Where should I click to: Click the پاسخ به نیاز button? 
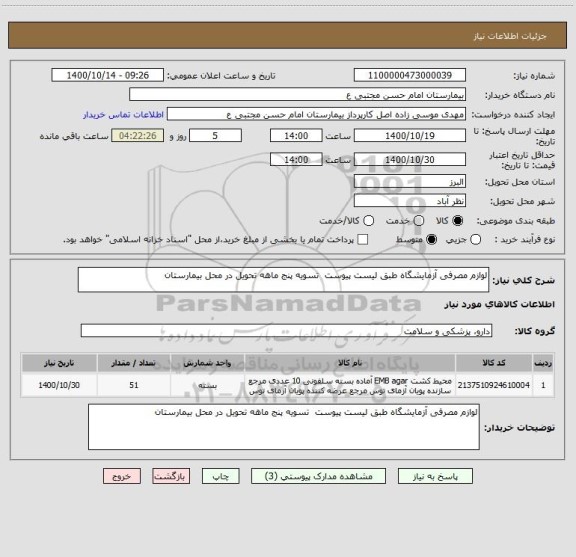(x=435, y=477)
